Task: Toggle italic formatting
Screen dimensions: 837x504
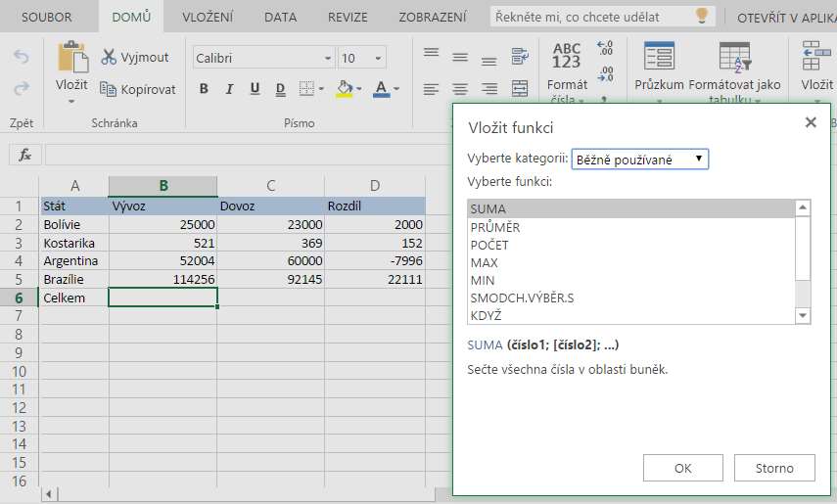Action: point(229,89)
